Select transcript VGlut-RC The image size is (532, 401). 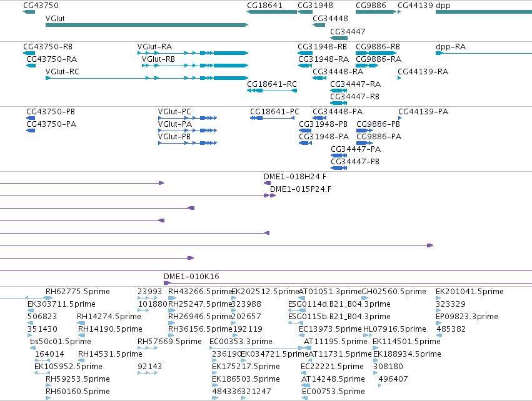click(147, 78)
